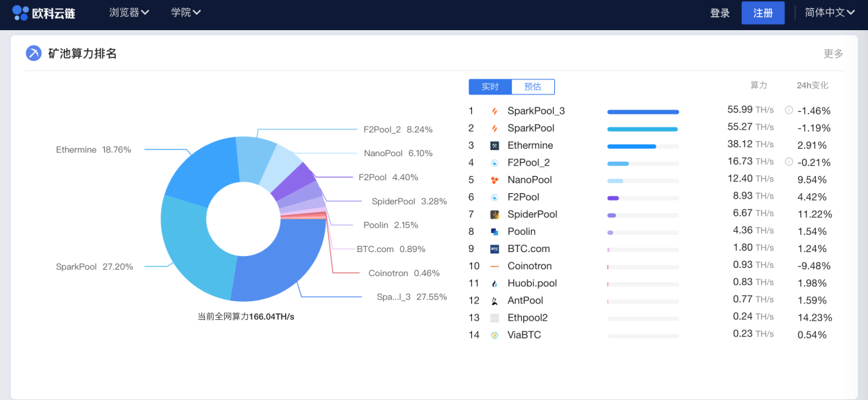Viewport: 868px width, 400px height.
Task: Click the BTC.com 0.89% chart label
Action: [391, 249]
